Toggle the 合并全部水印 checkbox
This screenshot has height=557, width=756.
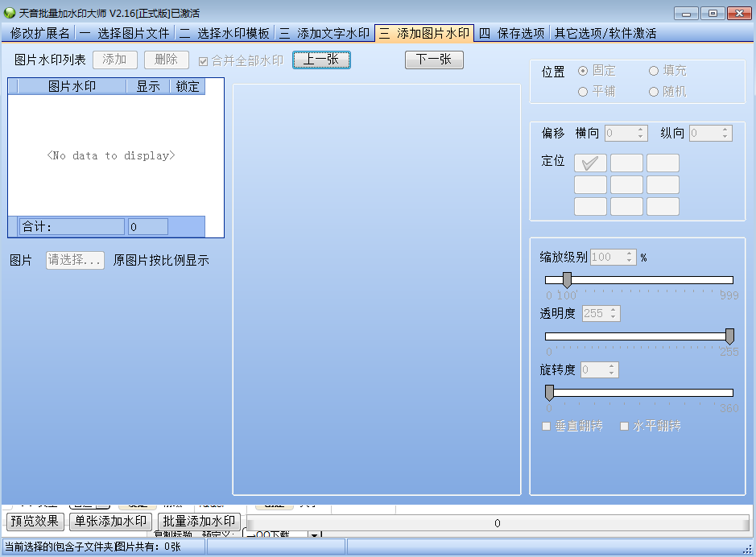[x=204, y=61]
